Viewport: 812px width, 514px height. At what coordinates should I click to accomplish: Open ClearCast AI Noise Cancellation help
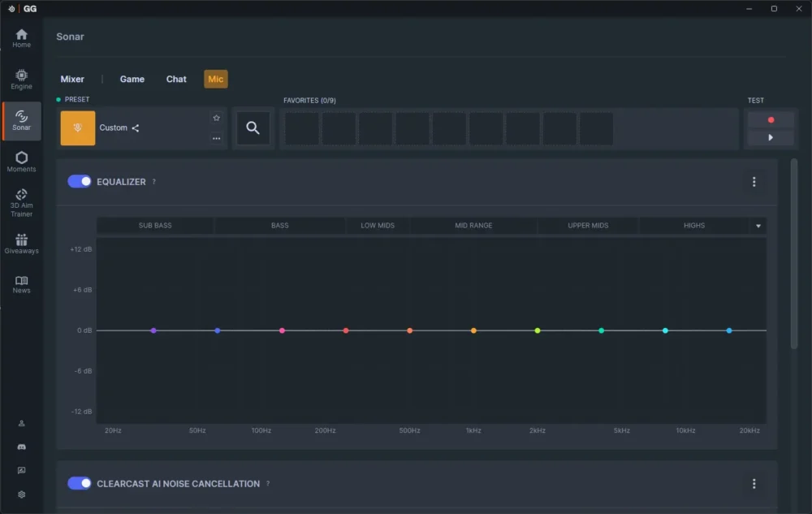coord(268,483)
